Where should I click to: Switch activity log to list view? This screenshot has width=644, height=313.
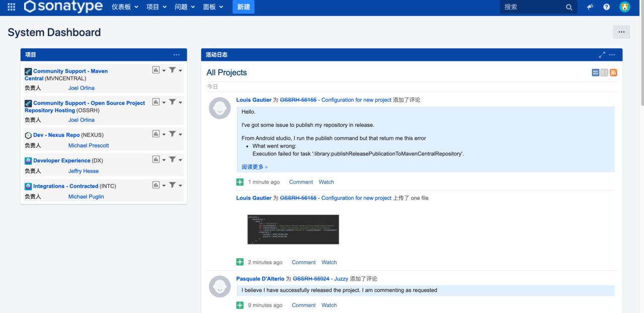[x=604, y=72]
